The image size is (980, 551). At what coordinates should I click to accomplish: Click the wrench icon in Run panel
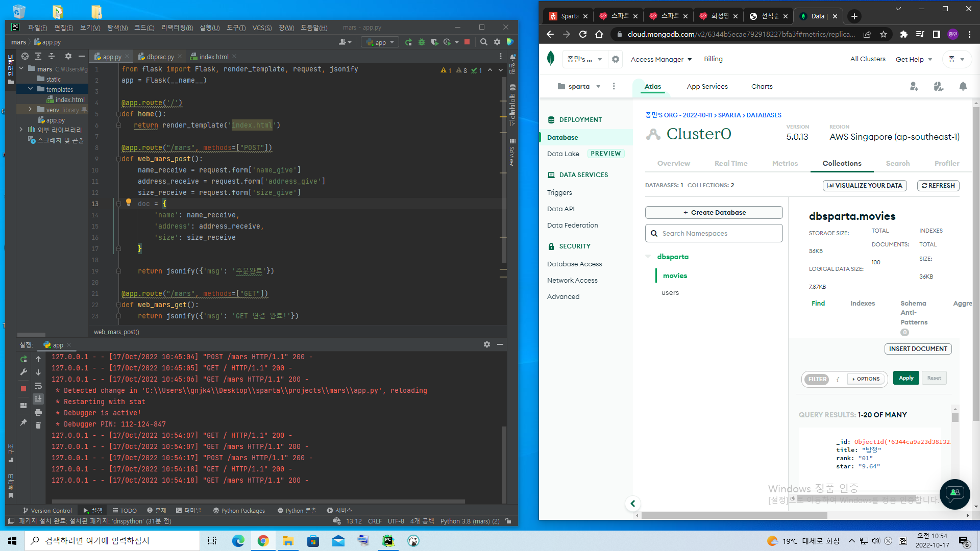pyautogui.click(x=23, y=372)
